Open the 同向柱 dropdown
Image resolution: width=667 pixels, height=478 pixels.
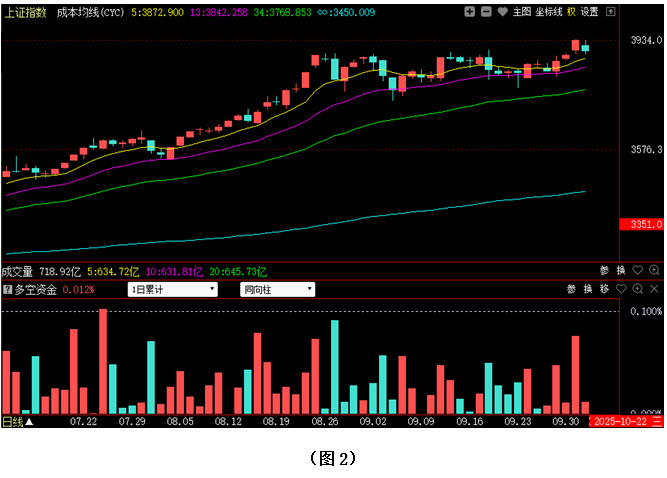pyautogui.click(x=277, y=289)
